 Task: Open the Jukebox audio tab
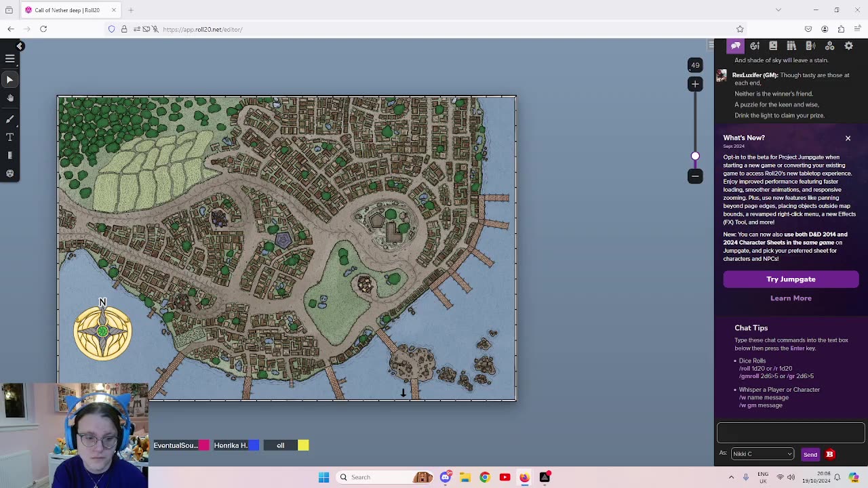pyautogui.click(x=810, y=45)
